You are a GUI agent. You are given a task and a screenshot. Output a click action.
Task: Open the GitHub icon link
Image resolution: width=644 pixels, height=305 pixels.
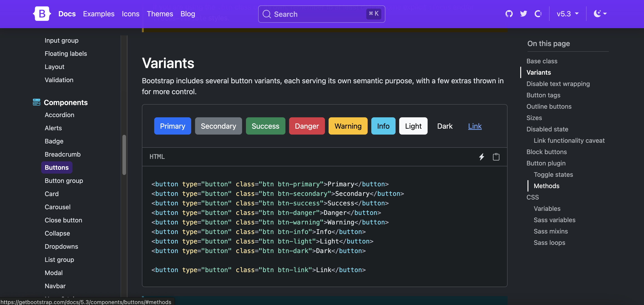(509, 14)
